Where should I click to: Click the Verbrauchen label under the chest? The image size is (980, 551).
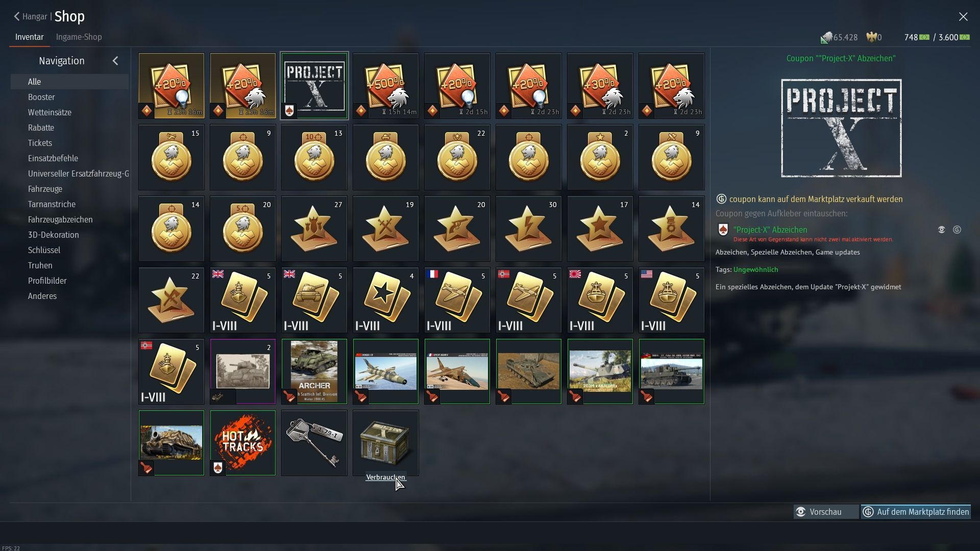click(x=385, y=477)
